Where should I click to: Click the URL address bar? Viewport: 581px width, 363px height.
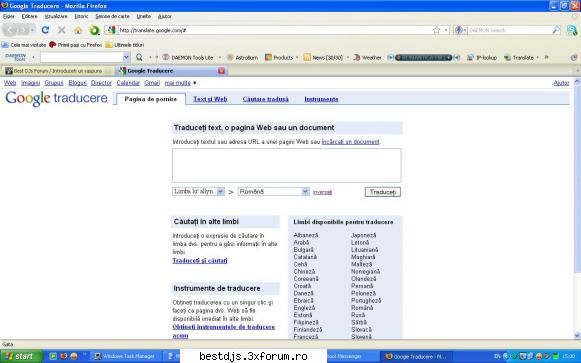(274, 30)
